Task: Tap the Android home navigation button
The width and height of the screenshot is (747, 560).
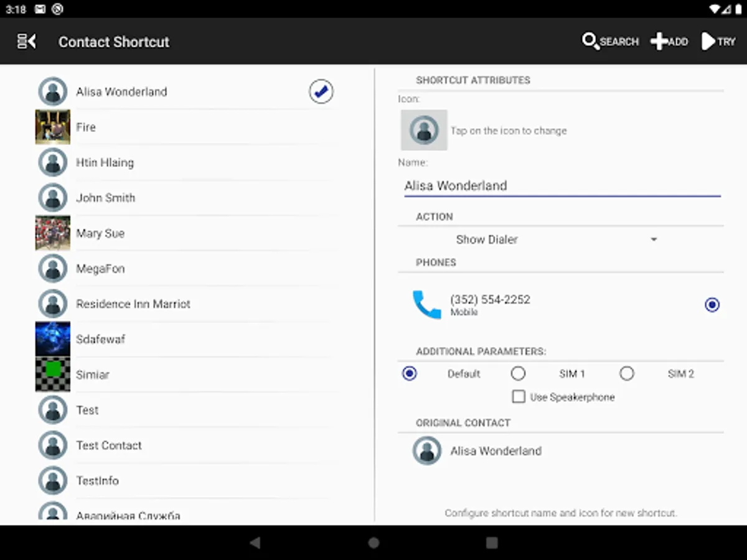Action: (x=374, y=543)
